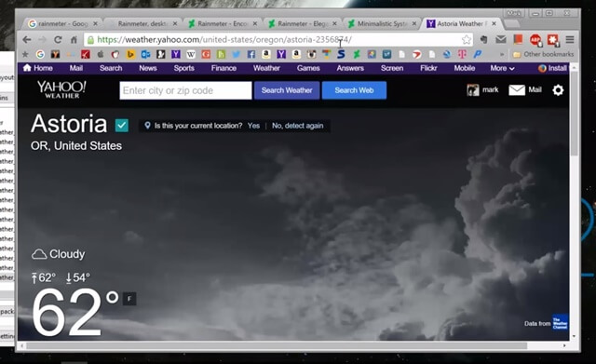Open Flickr in the Yahoo navigation bar

[x=428, y=68]
